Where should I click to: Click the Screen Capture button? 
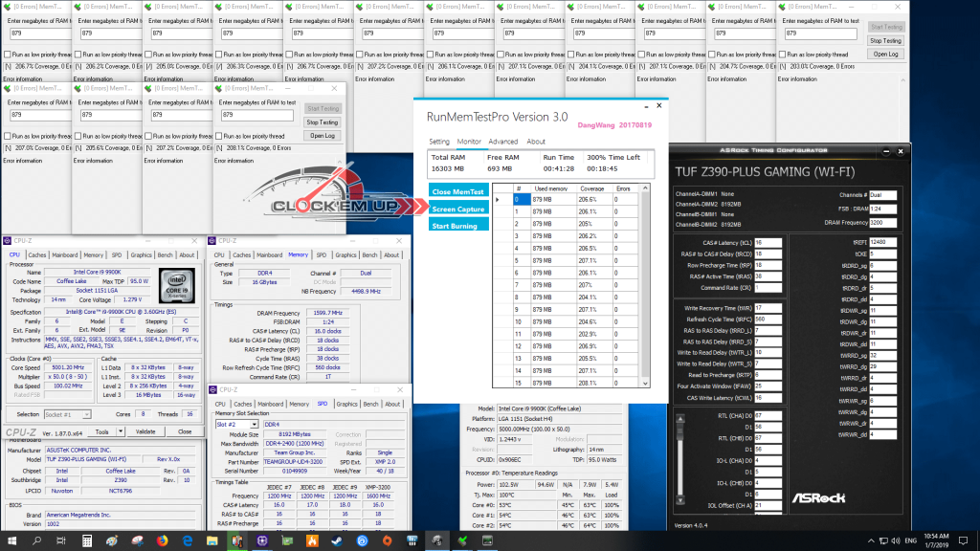(x=457, y=208)
